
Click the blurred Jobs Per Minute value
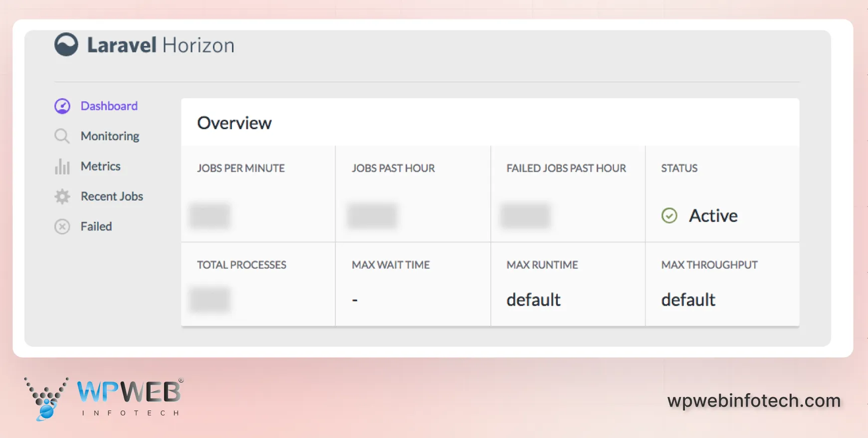click(x=210, y=216)
